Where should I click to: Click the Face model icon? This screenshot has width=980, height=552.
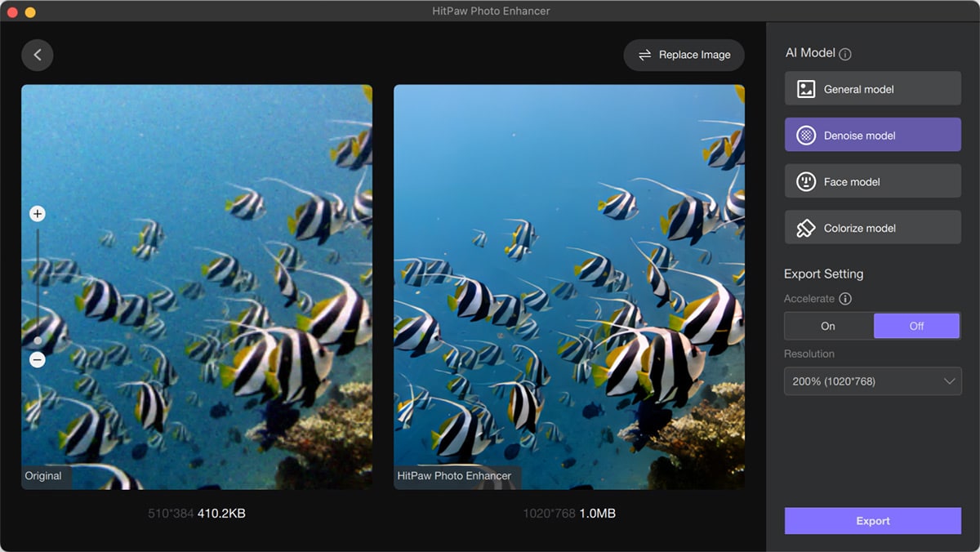pos(806,182)
